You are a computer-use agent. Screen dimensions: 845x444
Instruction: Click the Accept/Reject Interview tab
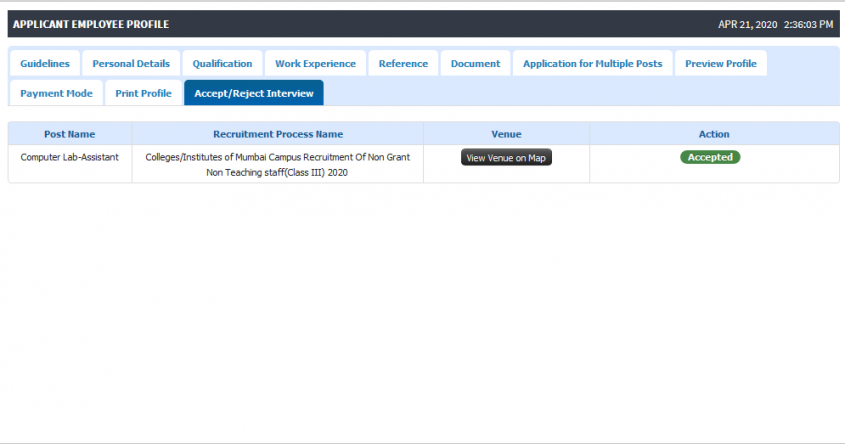(x=254, y=93)
